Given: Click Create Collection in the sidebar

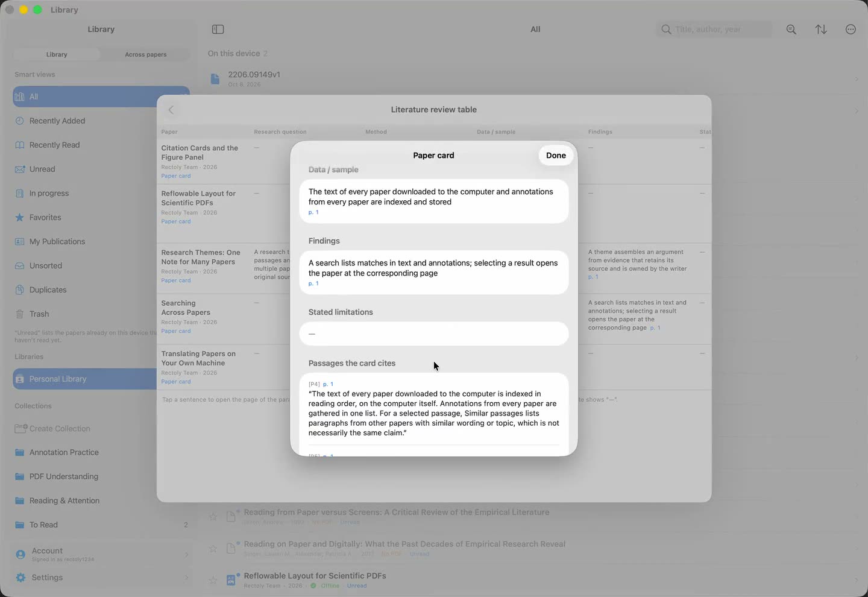Looking at the screenshot, I should tap(101, 429).
